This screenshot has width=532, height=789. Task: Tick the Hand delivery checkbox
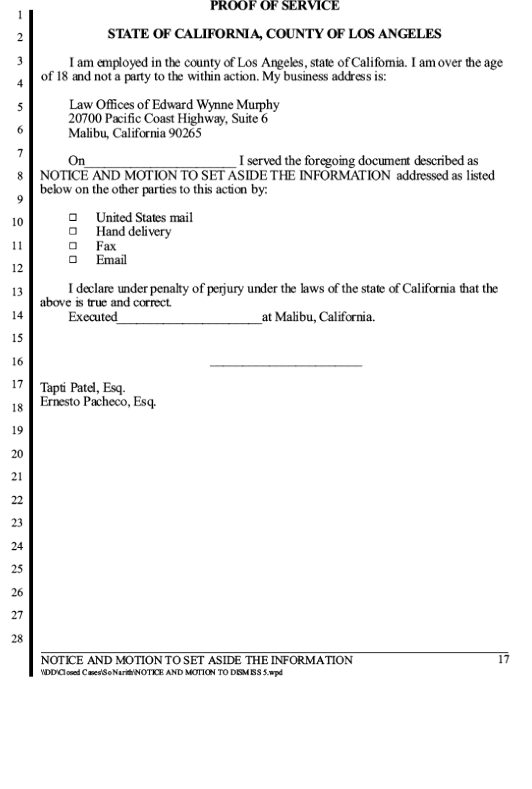click(73, 231)
